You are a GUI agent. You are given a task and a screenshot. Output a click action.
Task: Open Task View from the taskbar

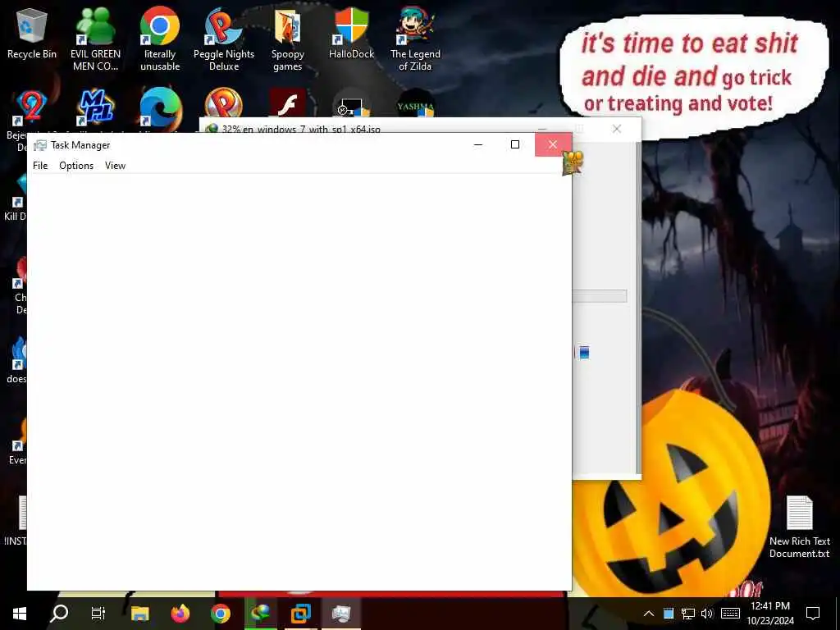coord(98,614)
